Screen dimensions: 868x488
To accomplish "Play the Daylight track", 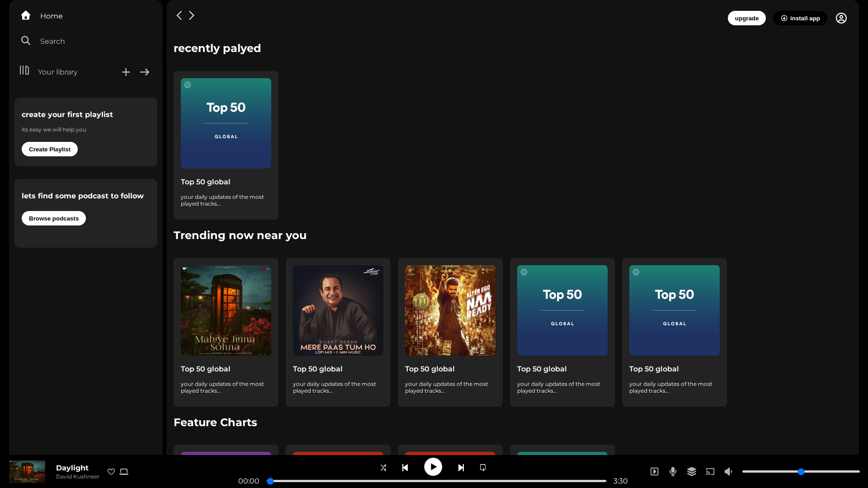I will click(x=433, y=467).
